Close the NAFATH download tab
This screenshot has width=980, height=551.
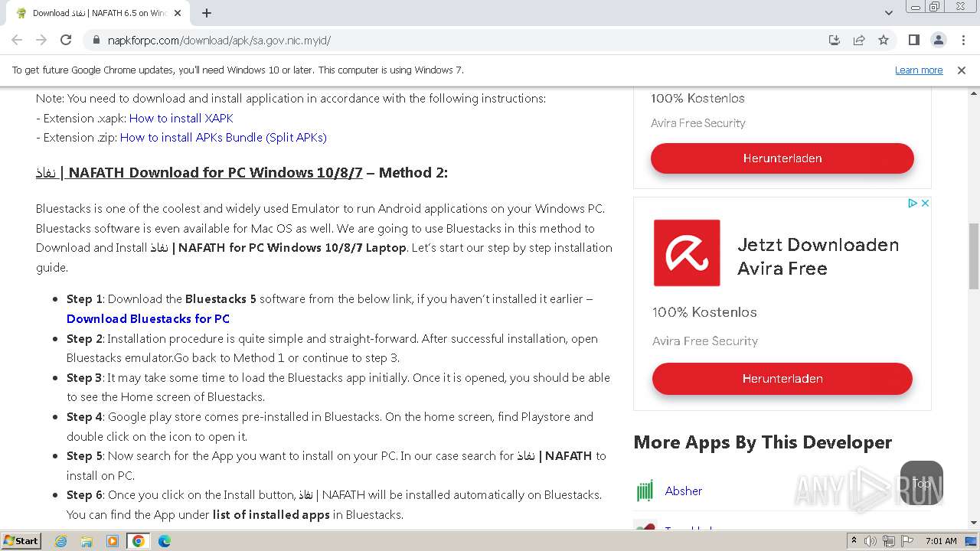click(178, 13)
